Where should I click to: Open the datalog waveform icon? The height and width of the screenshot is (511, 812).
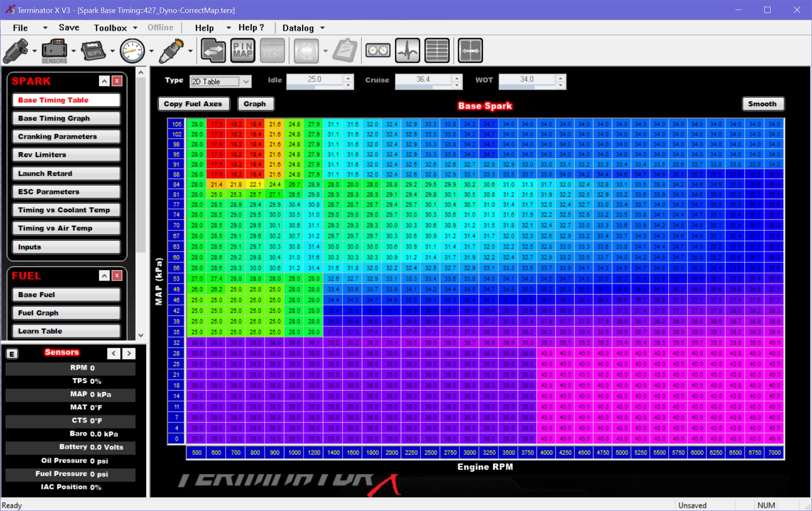tap(407, 51)
